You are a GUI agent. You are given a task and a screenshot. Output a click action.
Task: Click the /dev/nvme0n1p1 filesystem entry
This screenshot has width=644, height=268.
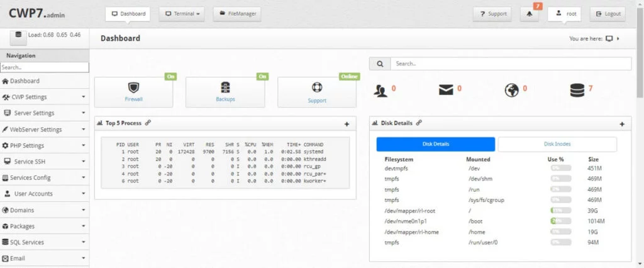pyautogui.click(x=404, y=221)
